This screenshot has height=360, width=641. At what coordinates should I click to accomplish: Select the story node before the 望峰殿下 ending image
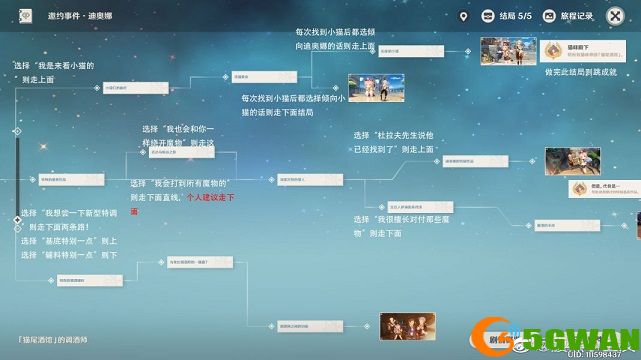(x=411, y=51)
